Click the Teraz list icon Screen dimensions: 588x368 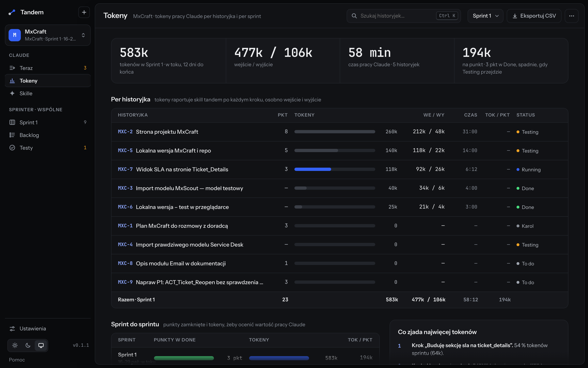[x=12, y=68]
